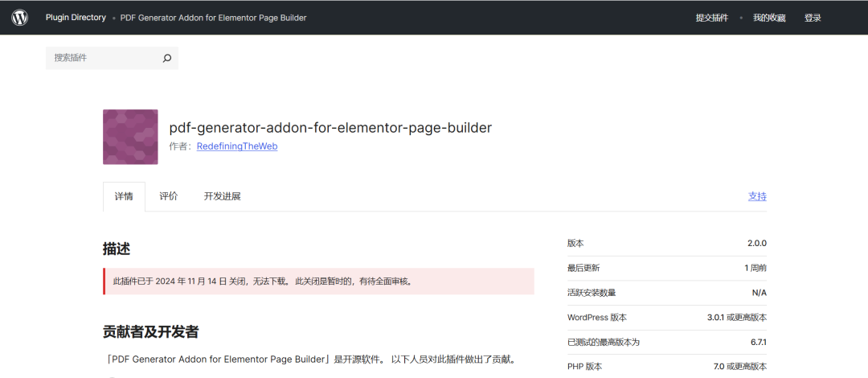Click the search magnifier icon
The height and width of the screenshot is (378, 868).
[167, 58]
